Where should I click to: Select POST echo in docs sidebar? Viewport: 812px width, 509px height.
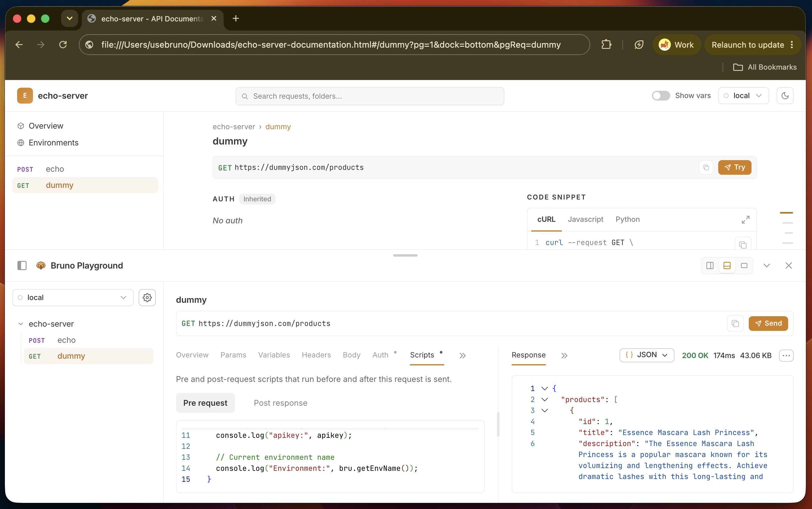[85, 169]
